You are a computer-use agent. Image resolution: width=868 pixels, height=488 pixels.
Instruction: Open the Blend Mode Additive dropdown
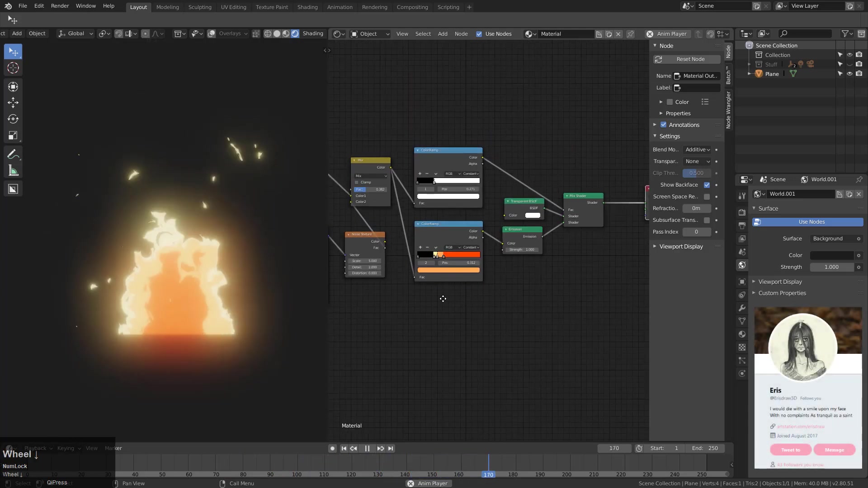(x=697, y=150)
